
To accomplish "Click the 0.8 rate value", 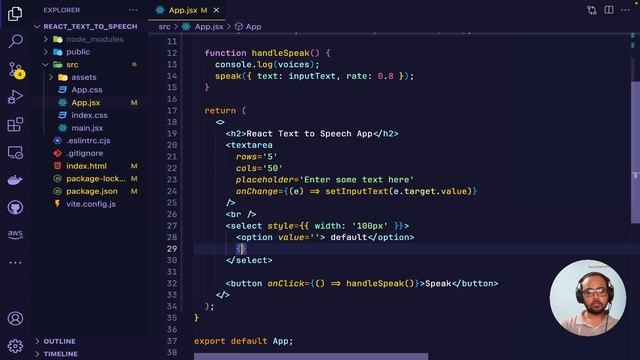I will coord(385,76).
